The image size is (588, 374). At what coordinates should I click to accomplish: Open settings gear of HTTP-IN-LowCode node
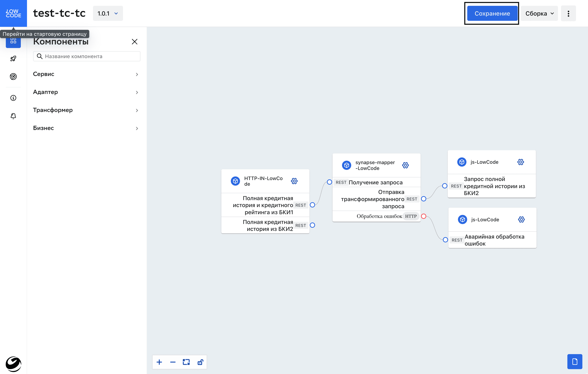pos(294,181)
